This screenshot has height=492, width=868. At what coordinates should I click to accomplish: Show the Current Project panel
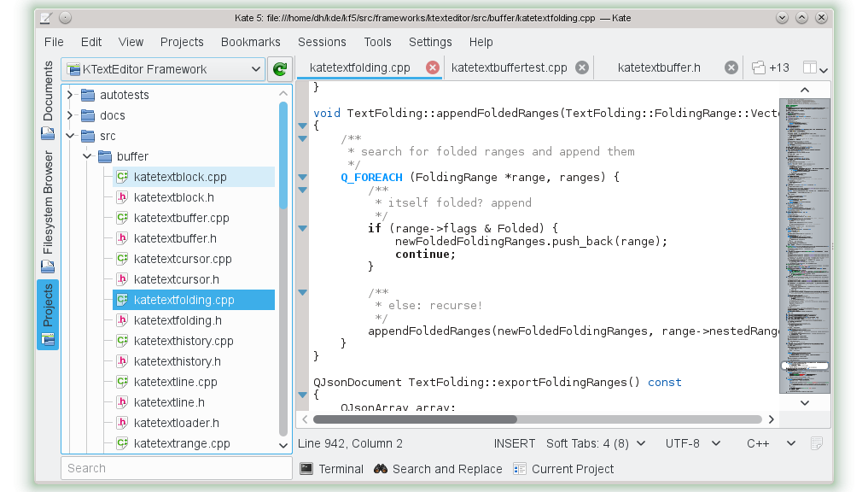pos(563,469)
